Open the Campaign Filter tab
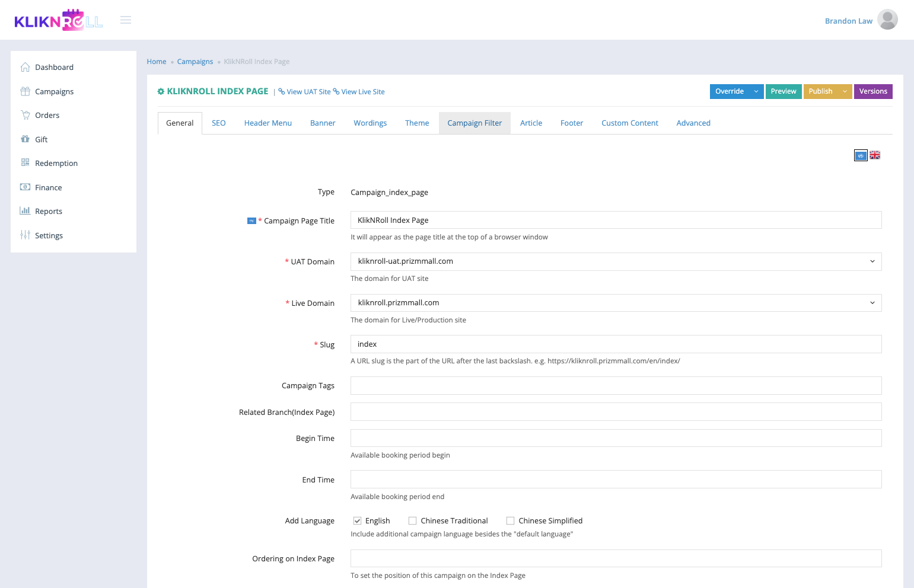The width and height of the screenshot is (914, 588). 474,123
